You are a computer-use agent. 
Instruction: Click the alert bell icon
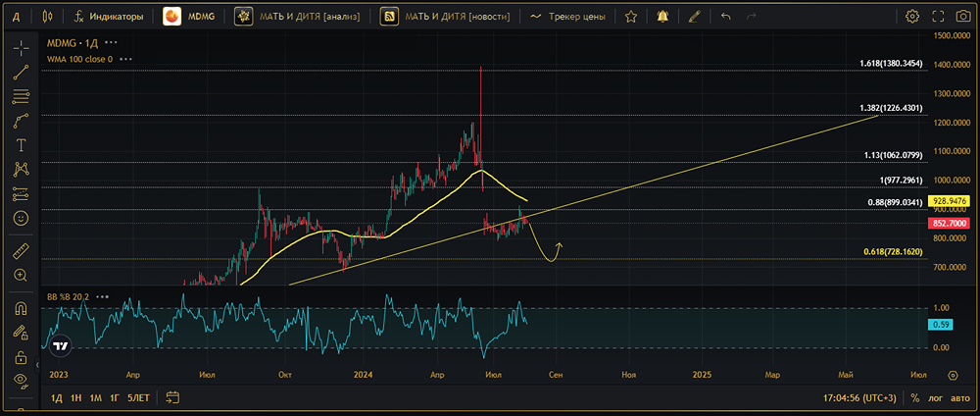(663, 17)
